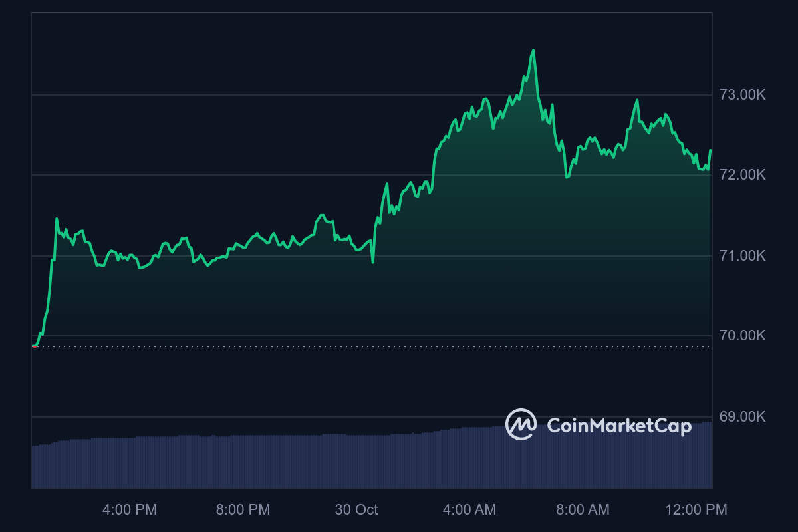The image size is (798, 532).
Task: Click the 73.00K price axis label
Action: coord(743,95)
